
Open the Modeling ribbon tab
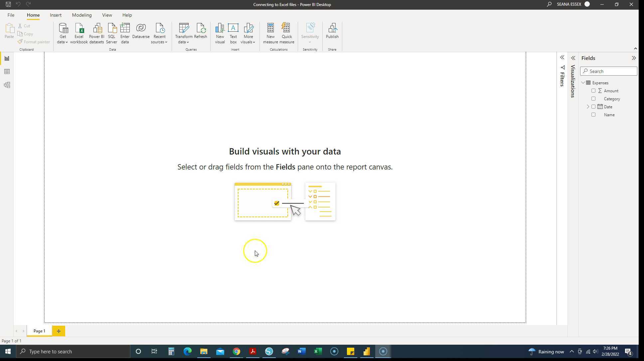[x=81, y=15]
